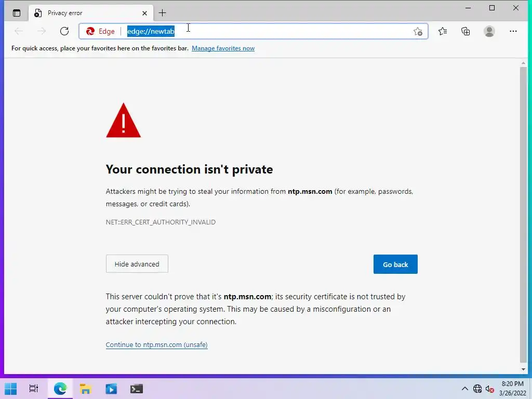The width and height of the screenshot is (532, 399).
Task: Click the scrollbar up arrow
Action: click(x=523, y=63)
